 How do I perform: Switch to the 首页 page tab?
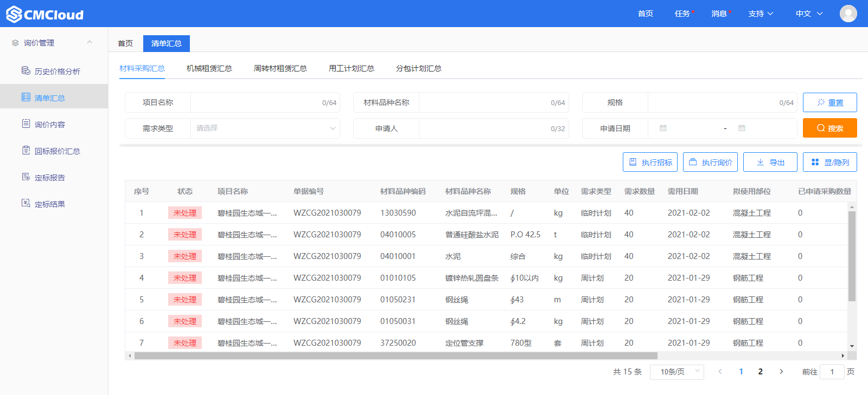click(125, 43)
